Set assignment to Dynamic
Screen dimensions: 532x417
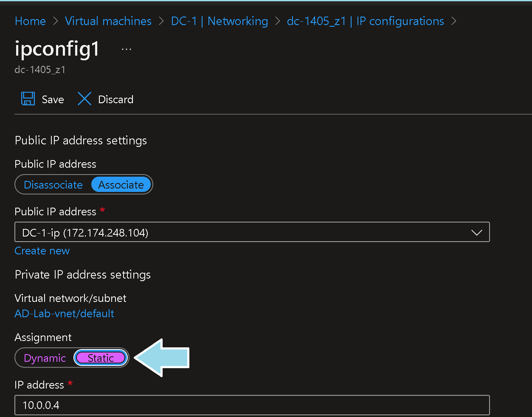pyautogui.click(x=45, y=358)
